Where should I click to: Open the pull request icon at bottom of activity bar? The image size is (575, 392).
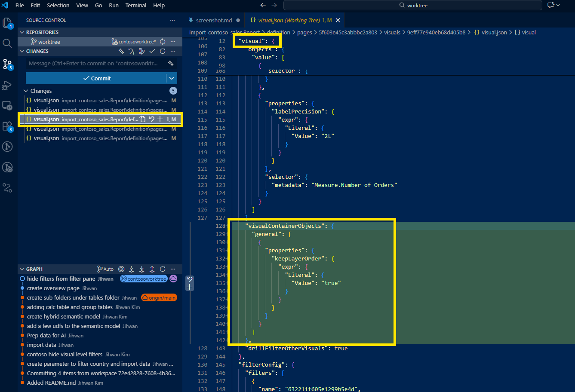7,188
